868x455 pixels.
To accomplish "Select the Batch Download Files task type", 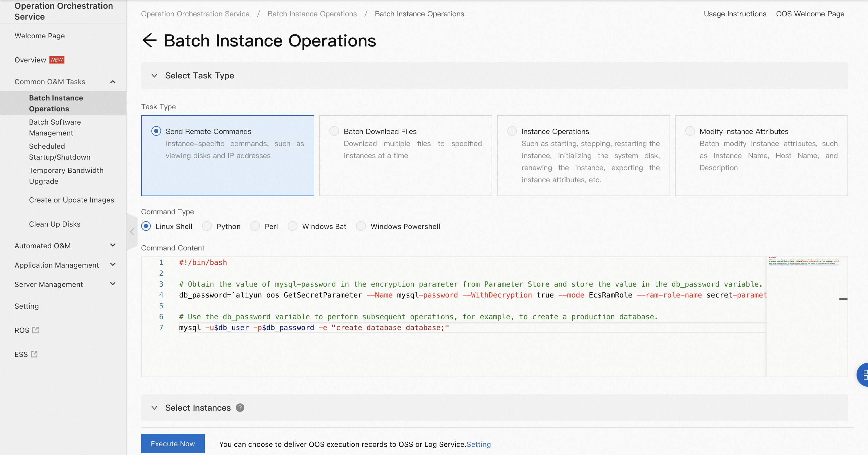I will 405,155.
